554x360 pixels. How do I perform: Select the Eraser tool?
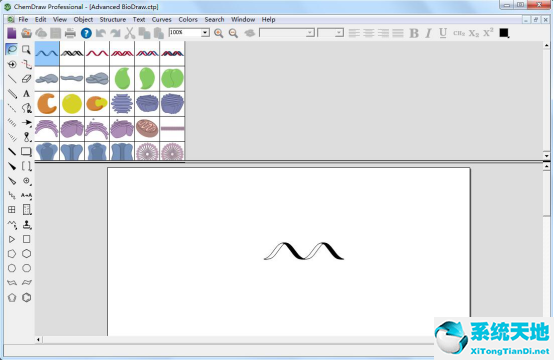point(26,79)
